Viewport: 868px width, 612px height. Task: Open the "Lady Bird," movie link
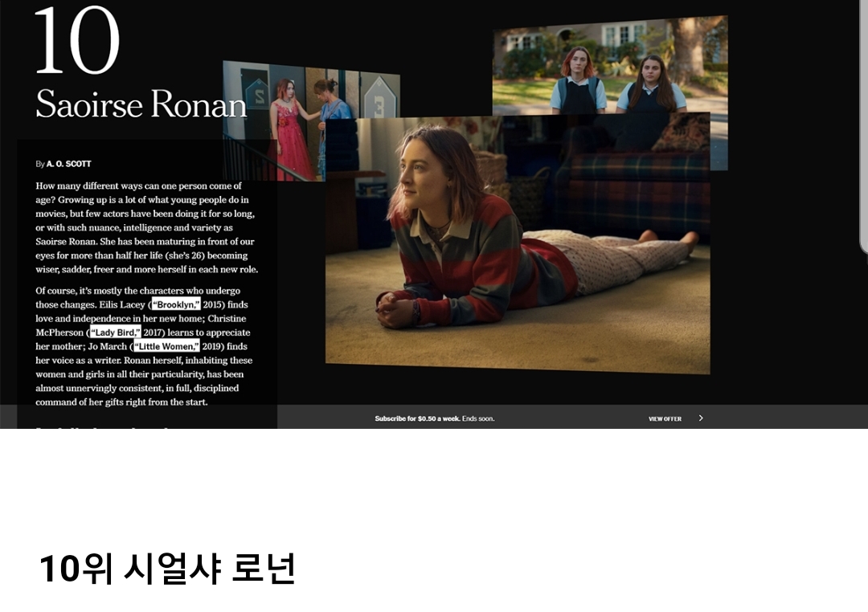coord(115,332)
